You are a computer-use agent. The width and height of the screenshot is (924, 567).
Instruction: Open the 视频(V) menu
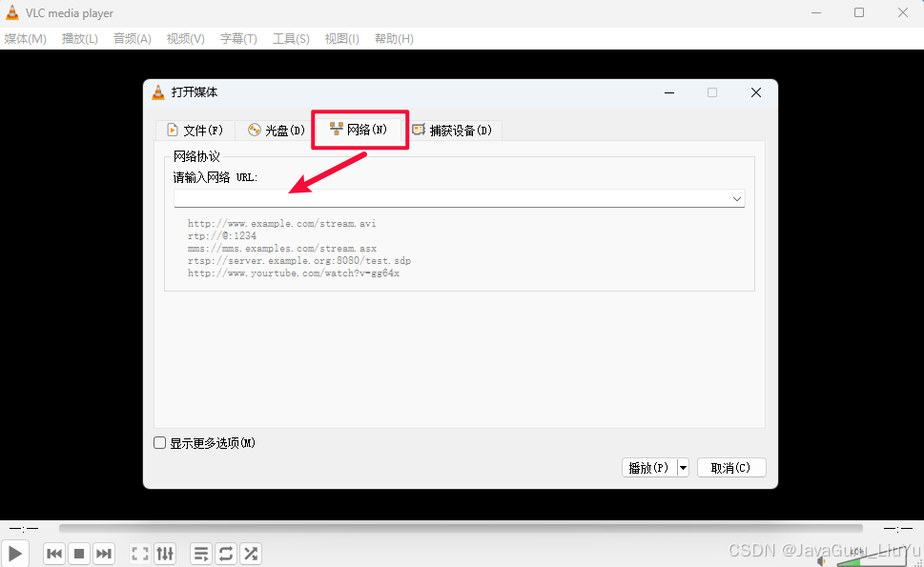tap(186, 39)
